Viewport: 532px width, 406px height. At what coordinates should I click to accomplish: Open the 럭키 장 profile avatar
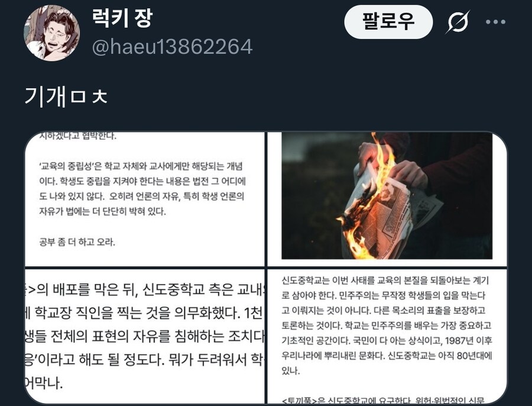point(52,33)
